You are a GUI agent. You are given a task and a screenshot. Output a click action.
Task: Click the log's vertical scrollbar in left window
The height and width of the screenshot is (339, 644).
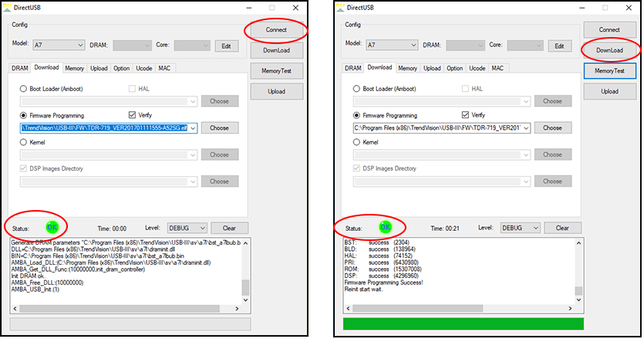245,270
